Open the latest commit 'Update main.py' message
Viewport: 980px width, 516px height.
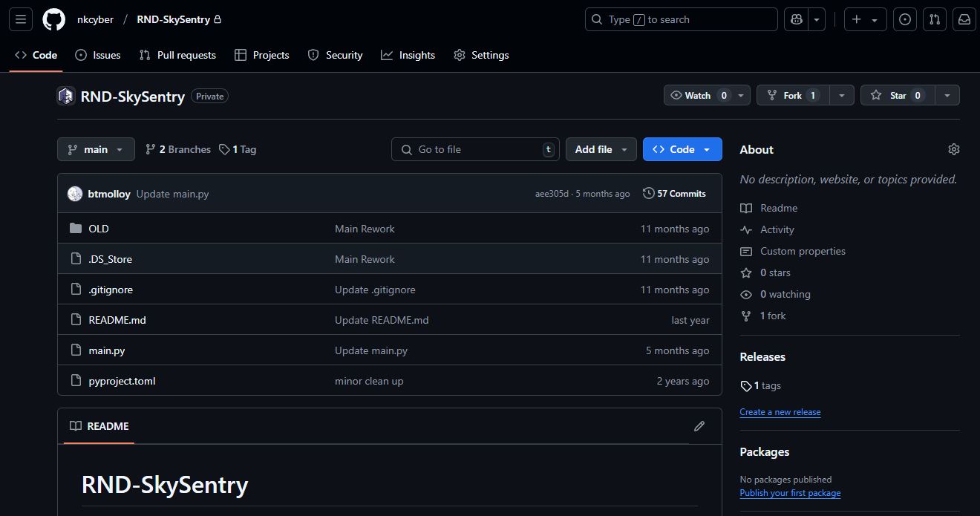tap(173, 194)
